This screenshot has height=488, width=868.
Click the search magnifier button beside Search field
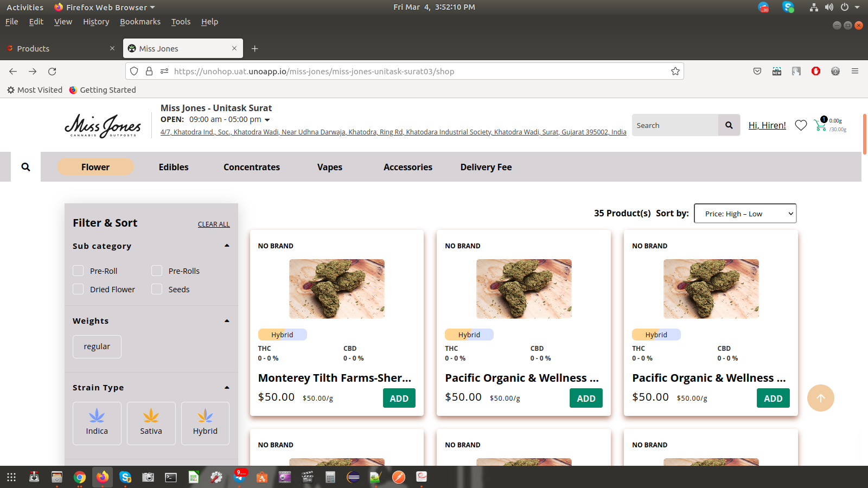point(729,125)
